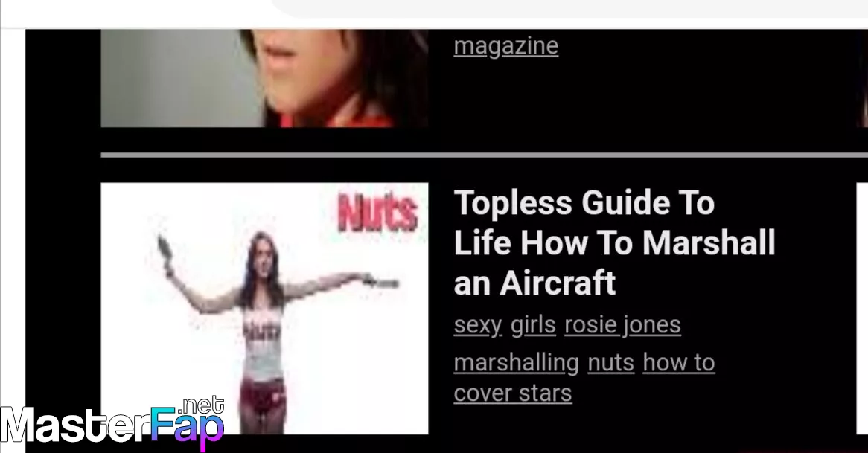Select the 'girls' tag link
Viewport: 868px width, 453px height.
533,324
